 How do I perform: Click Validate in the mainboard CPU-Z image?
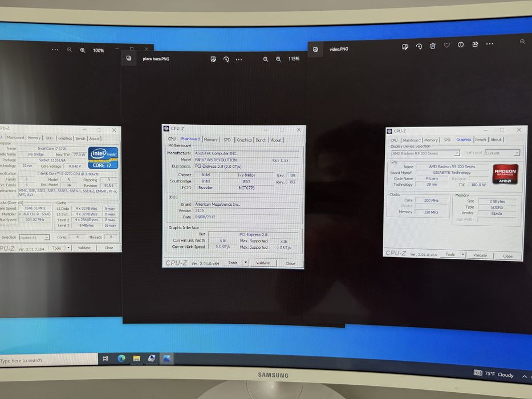tap(263, 263)
